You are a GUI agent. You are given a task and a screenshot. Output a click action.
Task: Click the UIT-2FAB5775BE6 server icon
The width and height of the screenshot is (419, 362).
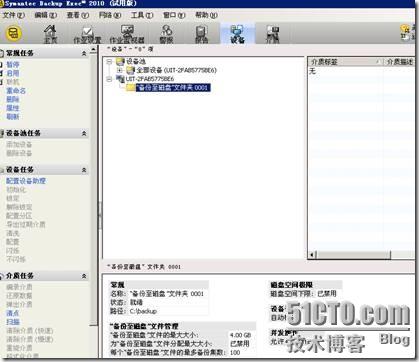[120, 79]
